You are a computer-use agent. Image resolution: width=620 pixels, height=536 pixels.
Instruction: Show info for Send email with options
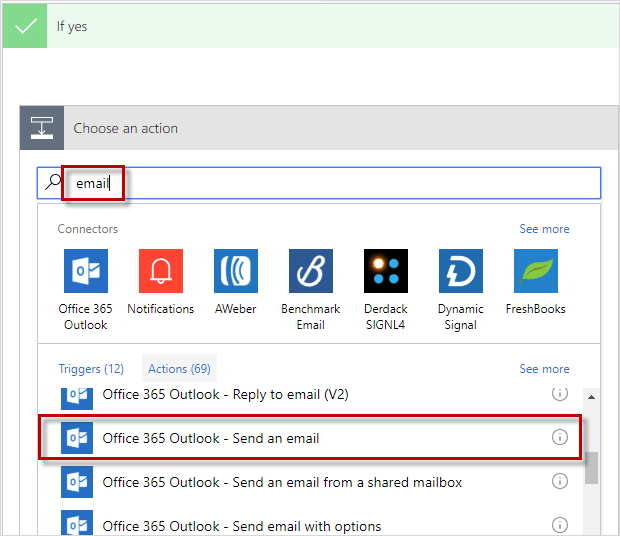(560, 525)
